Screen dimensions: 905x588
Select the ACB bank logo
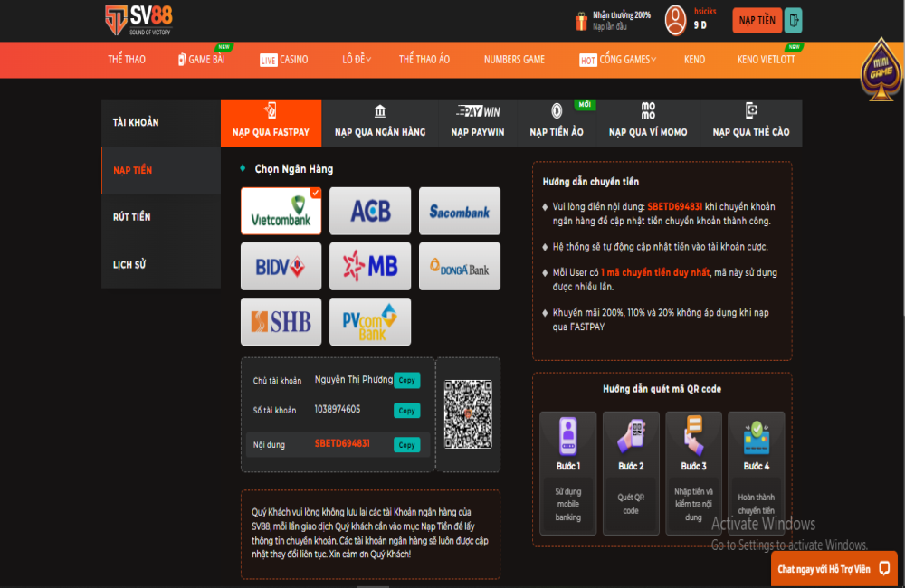[370, 211]
